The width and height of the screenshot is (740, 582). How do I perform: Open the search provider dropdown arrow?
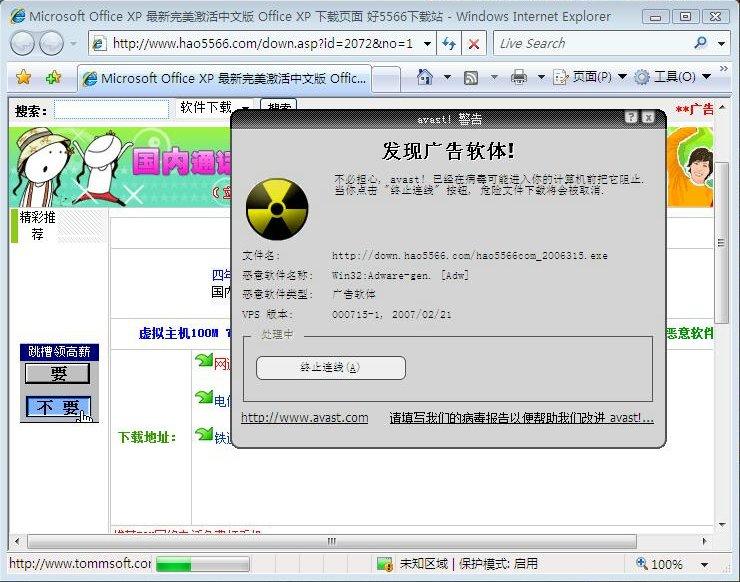[x=721, y=44]
